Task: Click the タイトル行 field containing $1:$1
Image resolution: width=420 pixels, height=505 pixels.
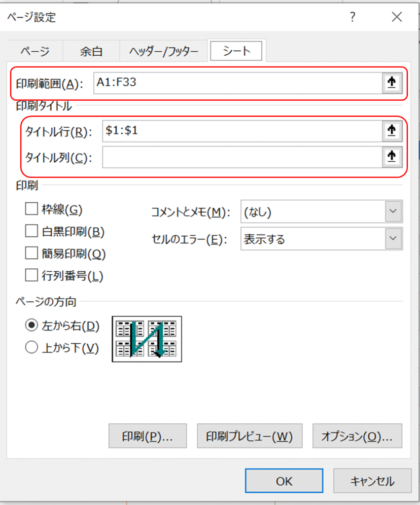Action: [x=243, y=131]
